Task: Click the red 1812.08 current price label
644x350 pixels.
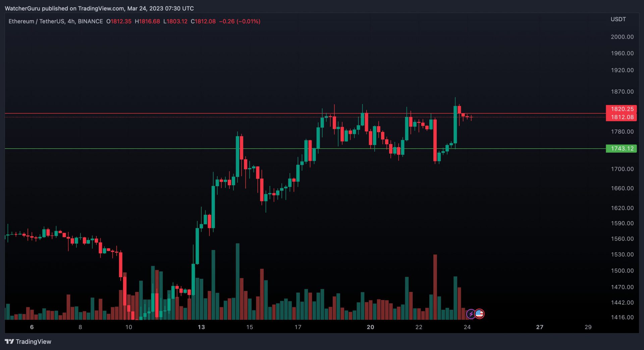Action: 621,117
